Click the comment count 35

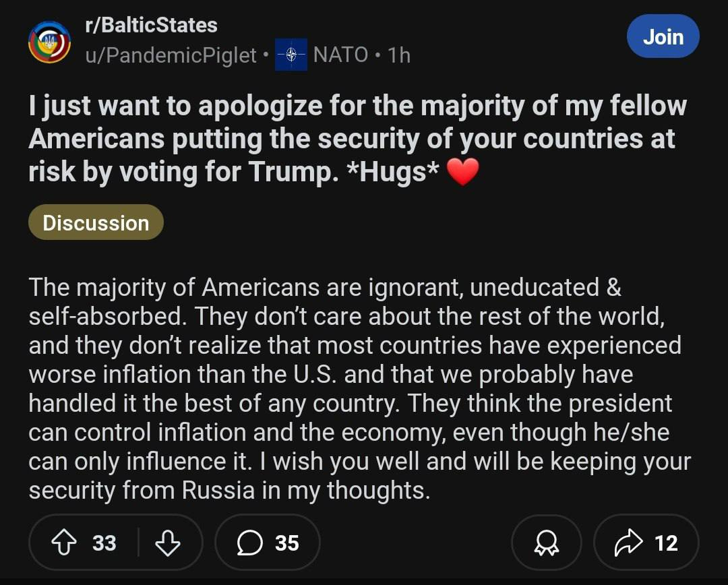[286, 543]
